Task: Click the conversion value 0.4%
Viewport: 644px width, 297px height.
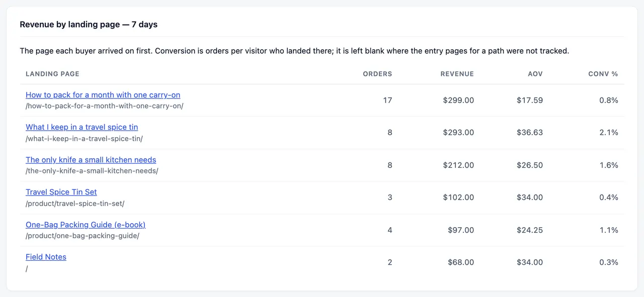Action: point(609,197)
